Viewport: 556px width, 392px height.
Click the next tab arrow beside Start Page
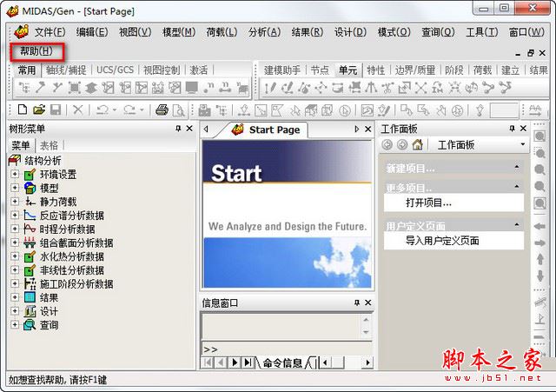[x=357, y=130]
